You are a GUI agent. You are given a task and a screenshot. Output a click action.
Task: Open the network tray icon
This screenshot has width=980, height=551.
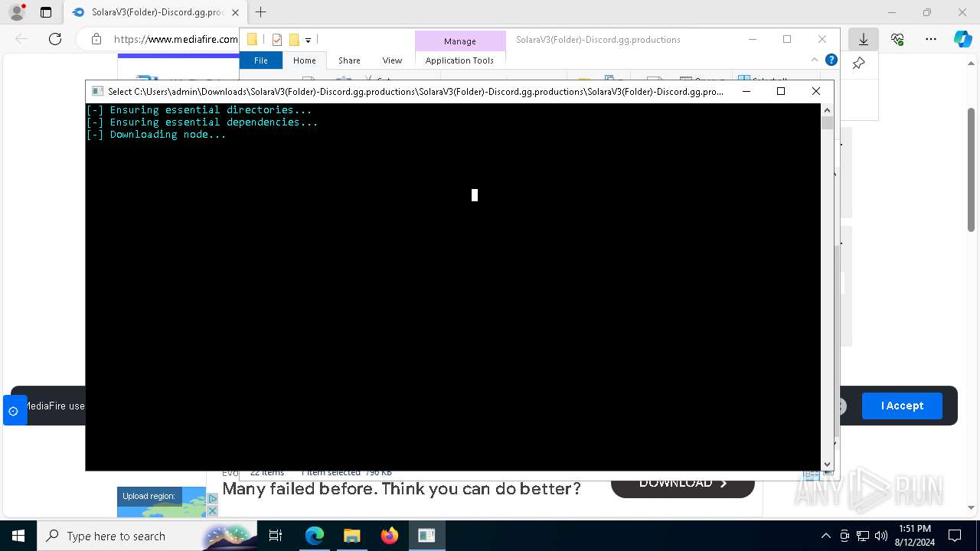[862, 536]
